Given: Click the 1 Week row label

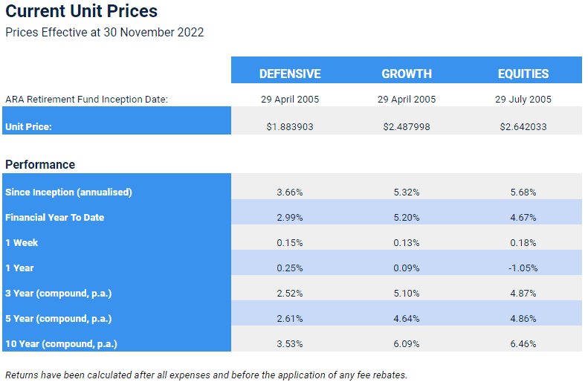Looking at the screenshot, I should (x=22, y=243).
